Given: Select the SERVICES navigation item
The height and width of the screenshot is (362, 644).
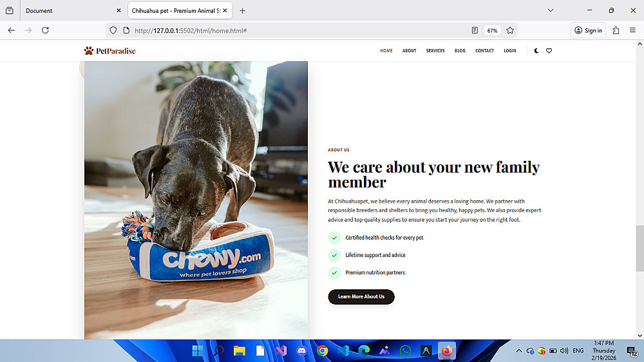Looking at the screenshot, I should [x=435, y=50].
